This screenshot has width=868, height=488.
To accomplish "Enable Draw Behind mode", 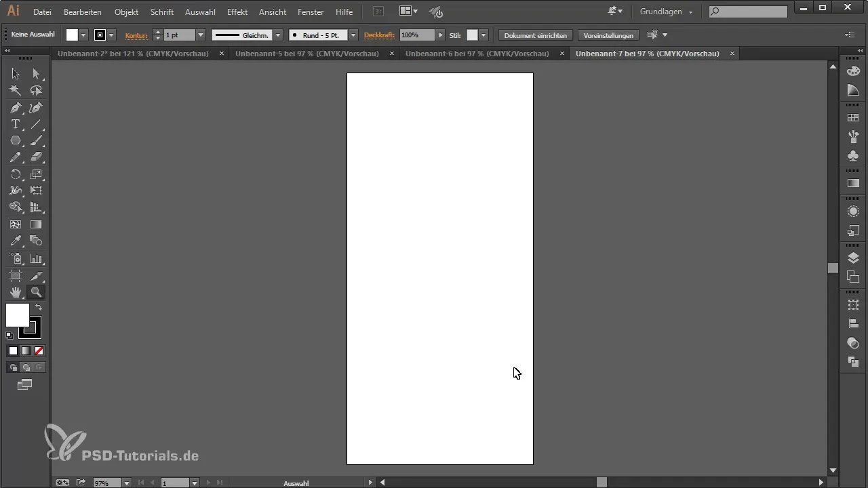I will click(x=26, y=367).
